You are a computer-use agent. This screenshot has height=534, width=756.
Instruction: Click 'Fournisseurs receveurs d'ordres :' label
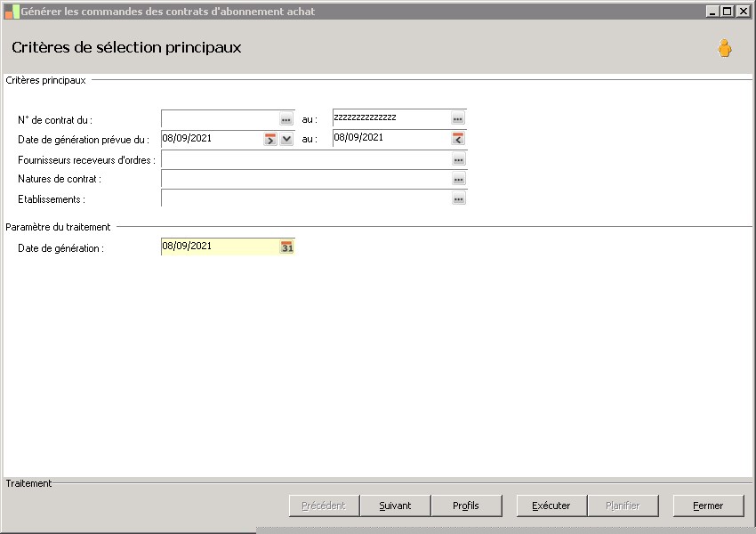[87, 160]
